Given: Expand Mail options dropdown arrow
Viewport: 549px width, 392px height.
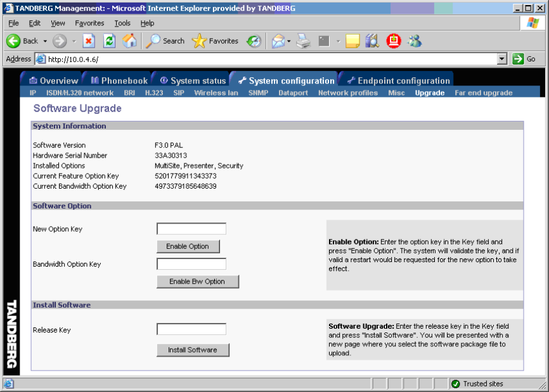Looking at the screenshot, I should click(289, 41).
